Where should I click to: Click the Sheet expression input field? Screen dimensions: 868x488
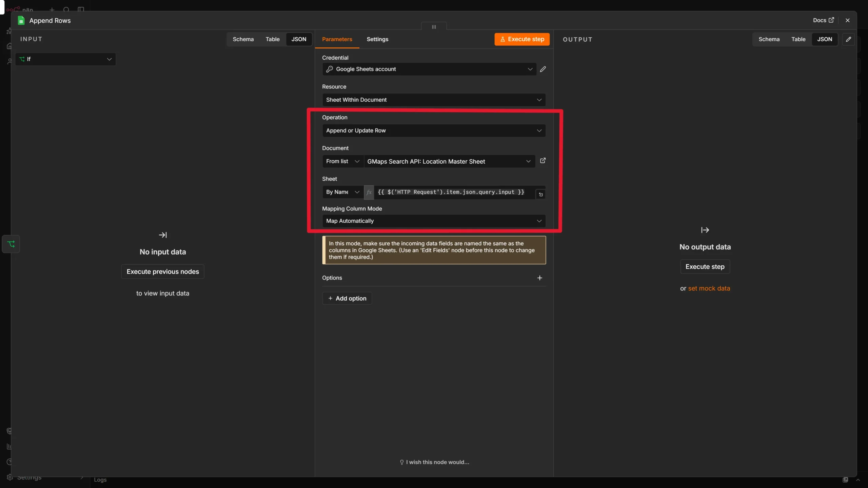coord(454,192)
